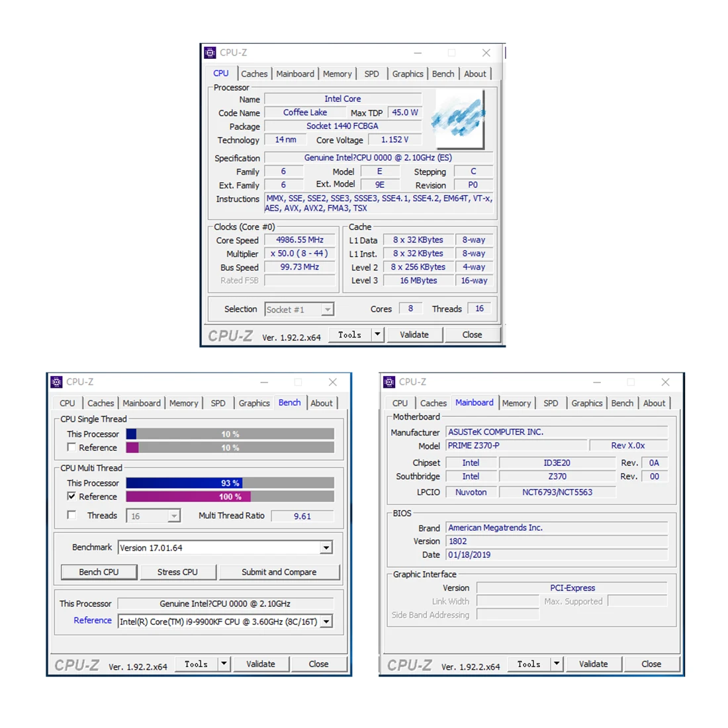Click the single thread This Processor 10% bar
The image size is (728, 728).
pos(230,433)
